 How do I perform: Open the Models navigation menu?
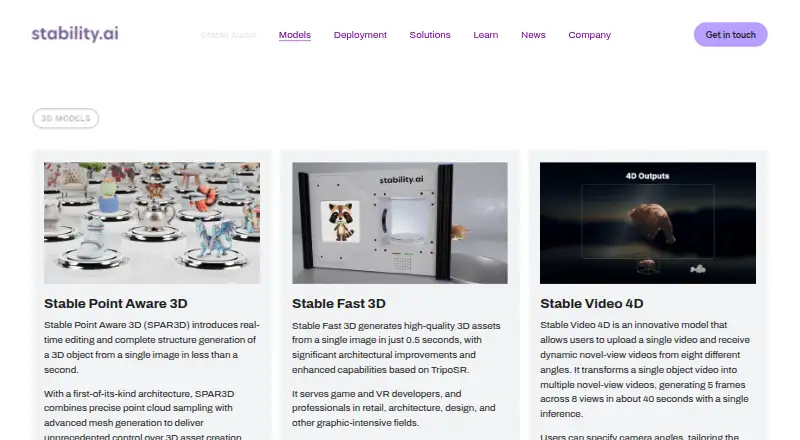[294, 35]
